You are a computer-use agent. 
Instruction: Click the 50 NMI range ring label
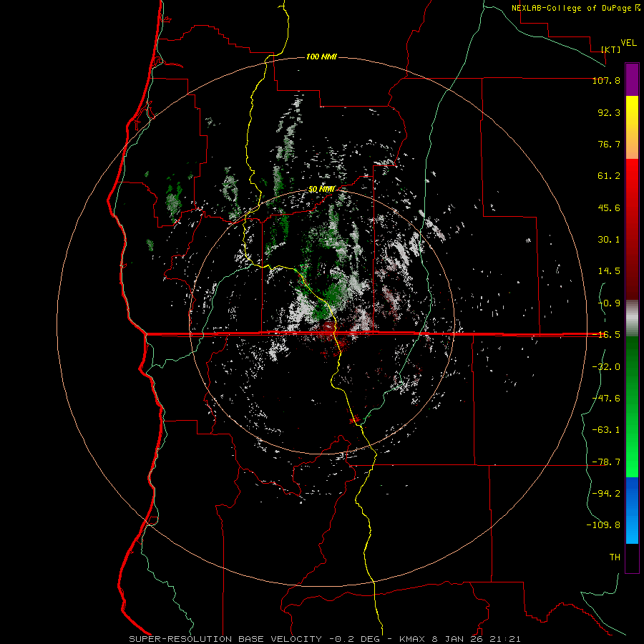tap(321, 189)
